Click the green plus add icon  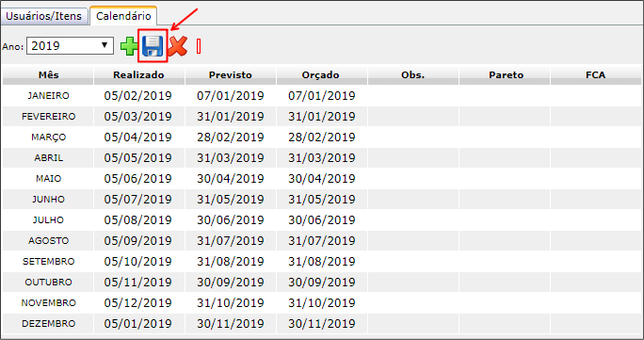click(x=129, y=46)
